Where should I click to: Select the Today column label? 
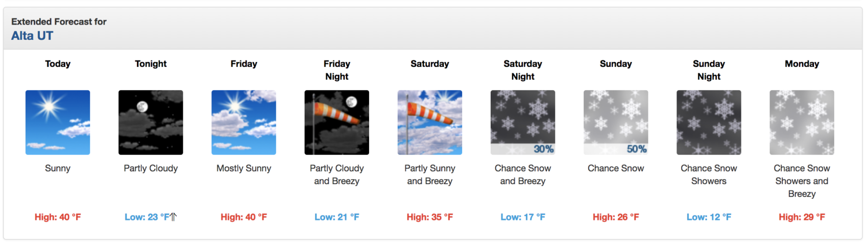tap(58, 64)
